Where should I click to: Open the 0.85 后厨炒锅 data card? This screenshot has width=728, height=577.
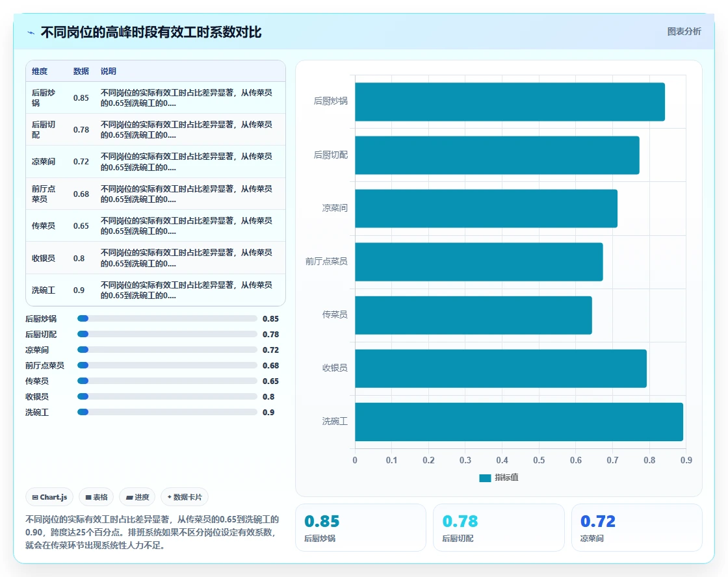pos(361,528)
